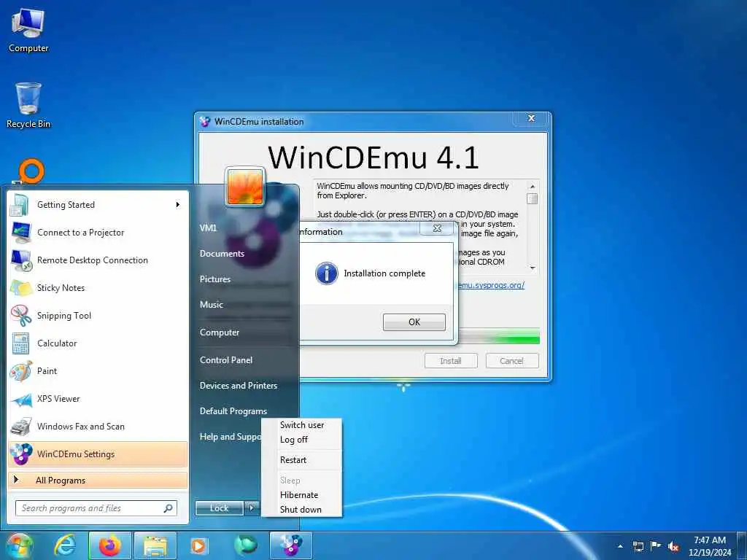This screenshot has height=560, width=747.
Task: Click the green round taskbar icon
Action: tap(245, 545)
